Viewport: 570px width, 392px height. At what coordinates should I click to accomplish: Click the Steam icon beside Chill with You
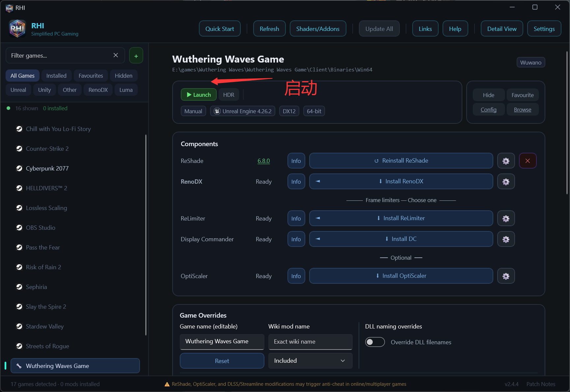[19, 129]
